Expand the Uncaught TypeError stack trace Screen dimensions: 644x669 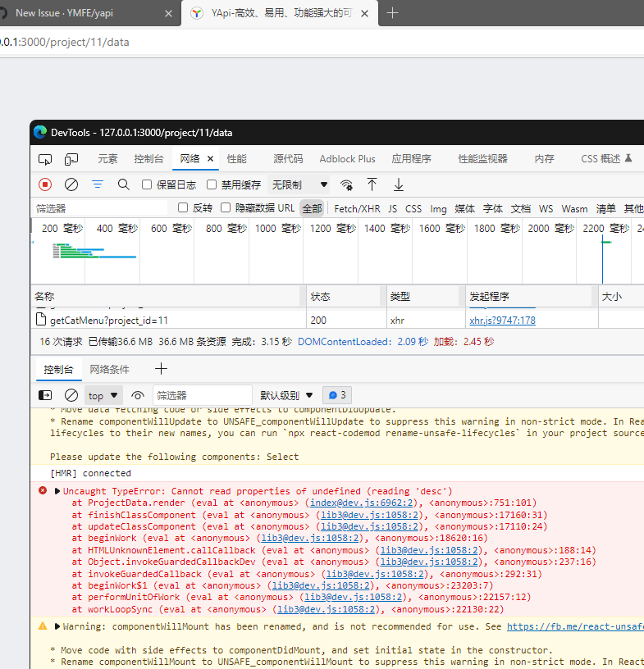pyautogui.click(x=57, y=491)
